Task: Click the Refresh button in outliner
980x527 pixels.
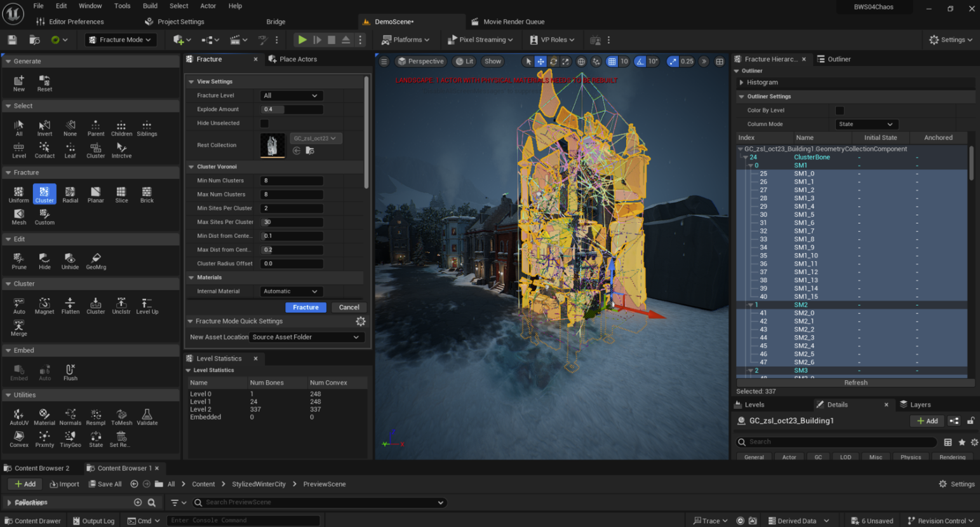Action: 856,383
